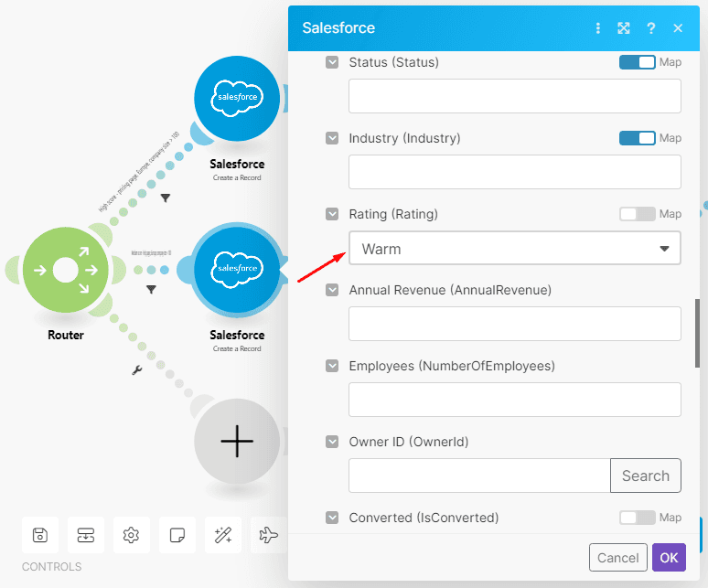Turn off Map toggle for Industry

coord(637,138)
